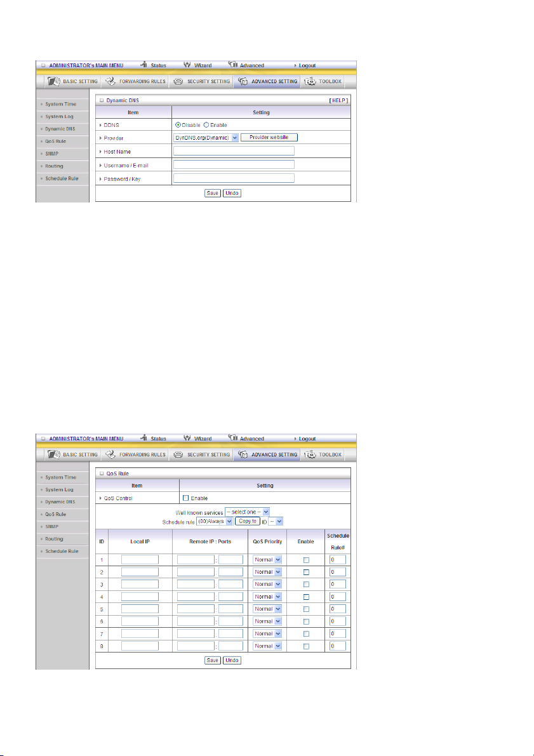The width and height of the screenshot is (534, 756).
Task: Click the Provider website button
Action: click(x=269, y=137)
